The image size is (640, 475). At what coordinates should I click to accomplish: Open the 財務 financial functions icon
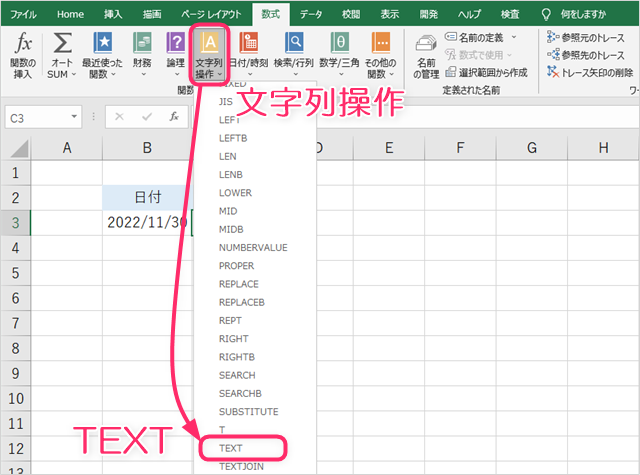click(x=142, y=43)
